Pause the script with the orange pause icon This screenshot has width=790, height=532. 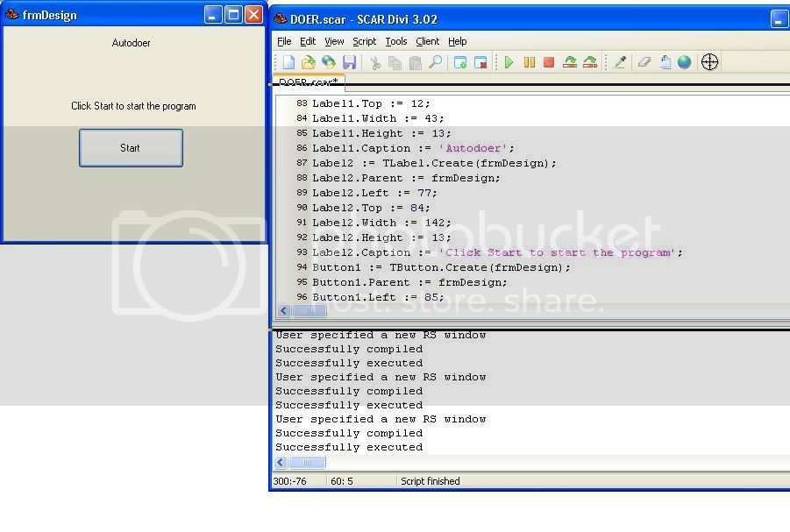(x=529, y=62)
